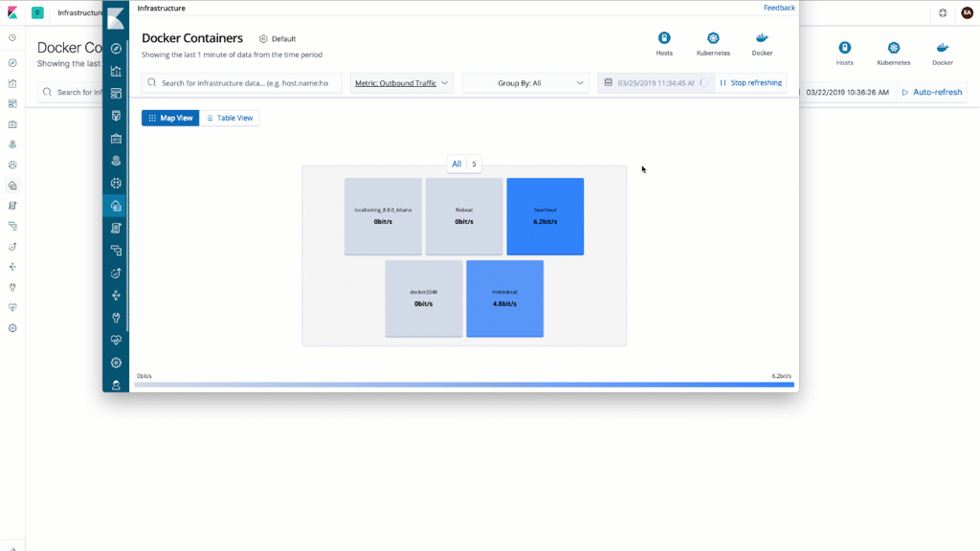Image resolution: width=980 pixels, height=551 pixels.
Task: Open Graph in the background window sidebar
Action: coord(12,267)
